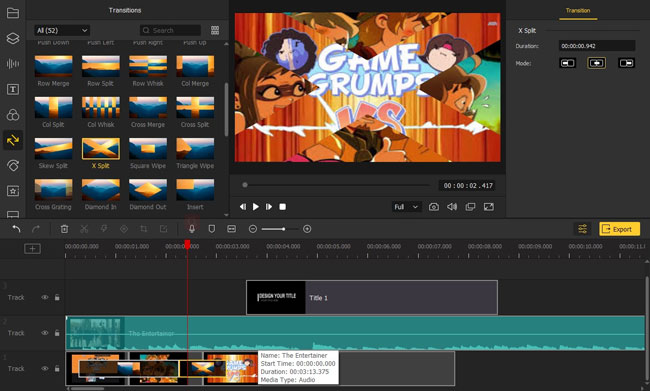Screen dimensions: 650x391
Task: Take a snapshot of the preview
Action: pyautogui.click(x=434, y=206)
